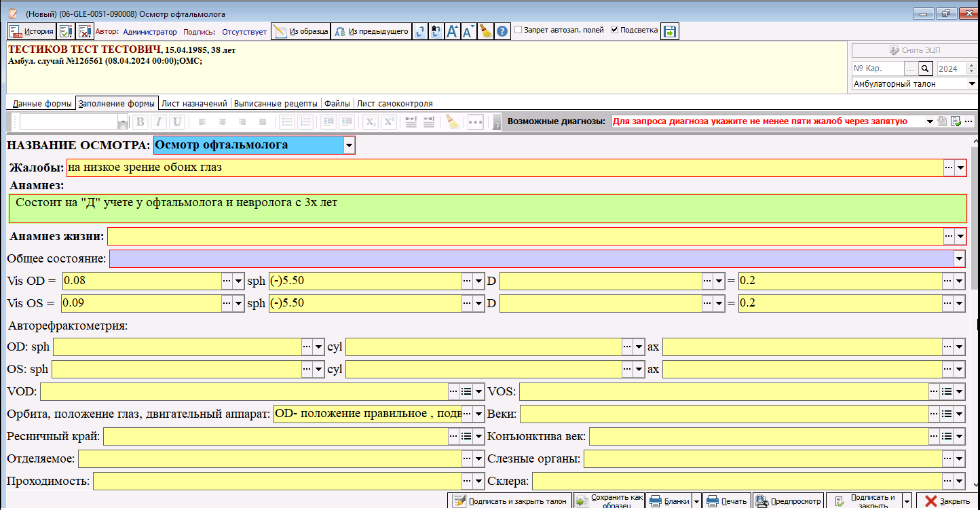Expand the Жалобы dropdown arrow

(x=960, y=168)
